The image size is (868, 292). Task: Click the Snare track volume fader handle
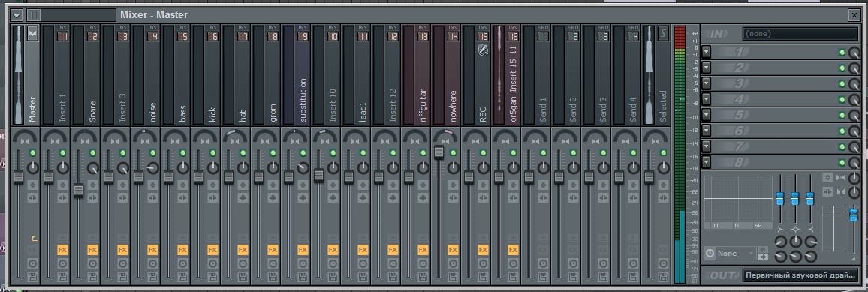[x=78, y=190]
